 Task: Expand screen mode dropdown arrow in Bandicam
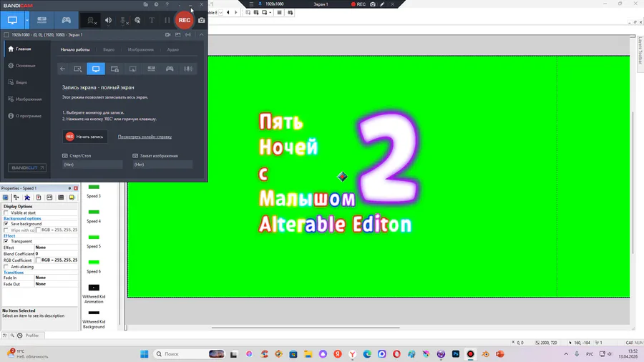pos(27,20)
